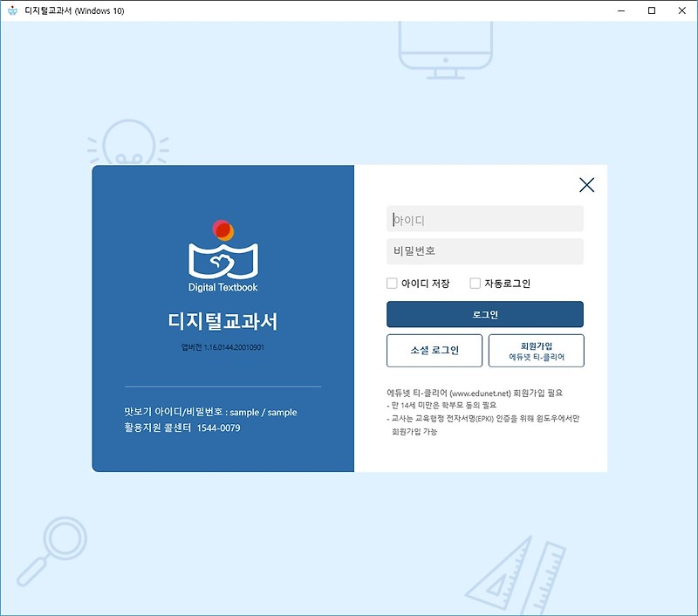
Task: Open 소셜 로그인 options
Action: (434, 351)
